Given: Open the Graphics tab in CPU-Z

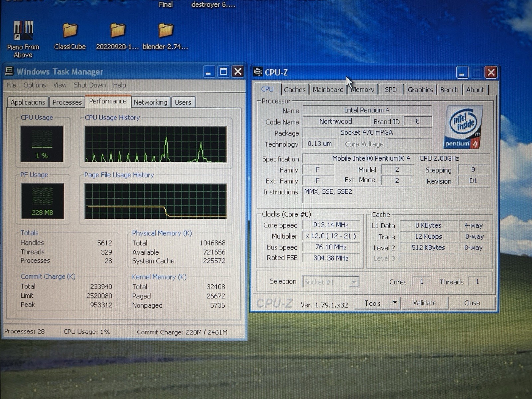Looking at the screenshot, I should tap(420, 90).
